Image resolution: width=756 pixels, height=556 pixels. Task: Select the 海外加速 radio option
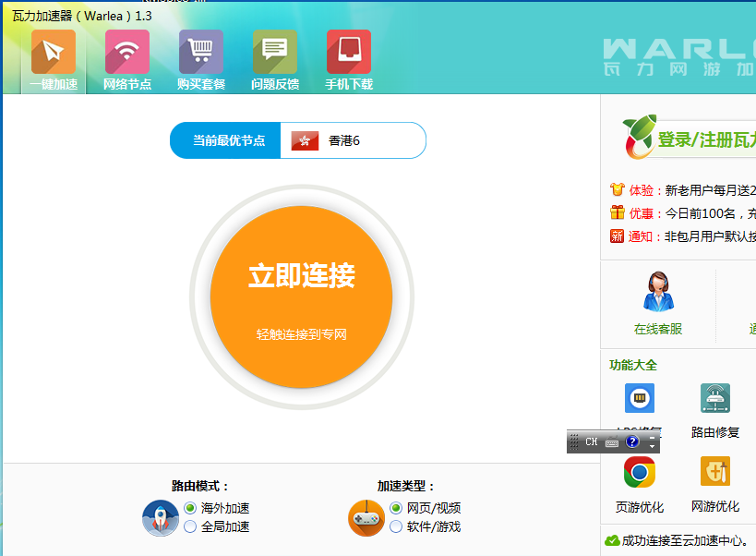click(x=190, y=508)
